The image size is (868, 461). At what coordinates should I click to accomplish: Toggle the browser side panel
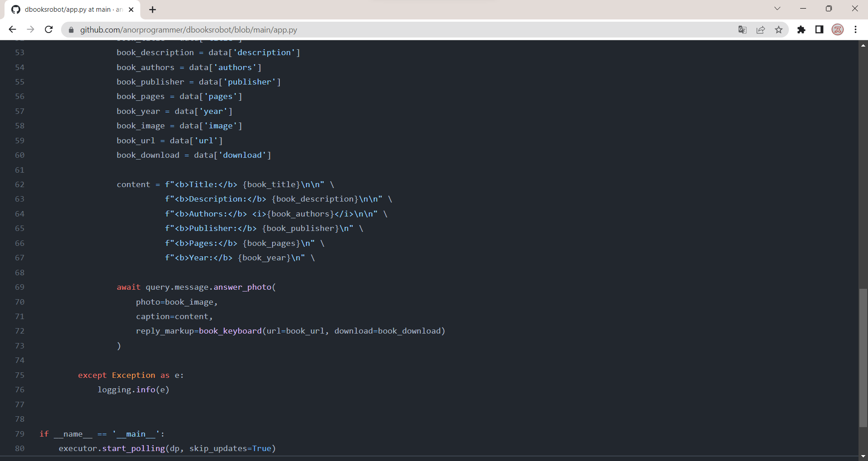819,30
